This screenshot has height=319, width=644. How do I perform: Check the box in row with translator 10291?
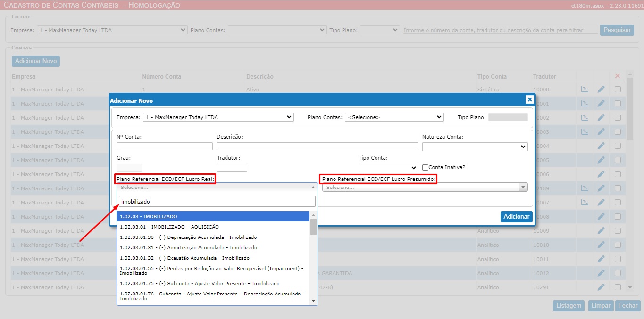pos(618,287)
